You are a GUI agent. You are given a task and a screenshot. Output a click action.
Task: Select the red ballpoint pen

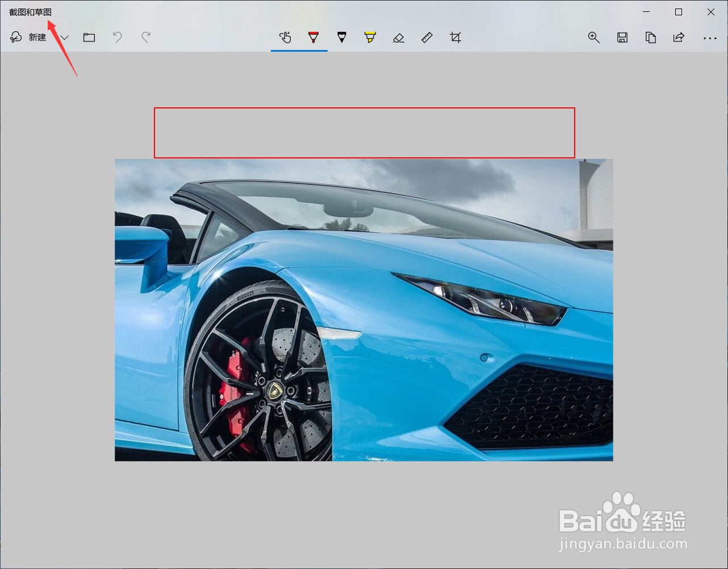pyautogui.click(x=313, y=37)
